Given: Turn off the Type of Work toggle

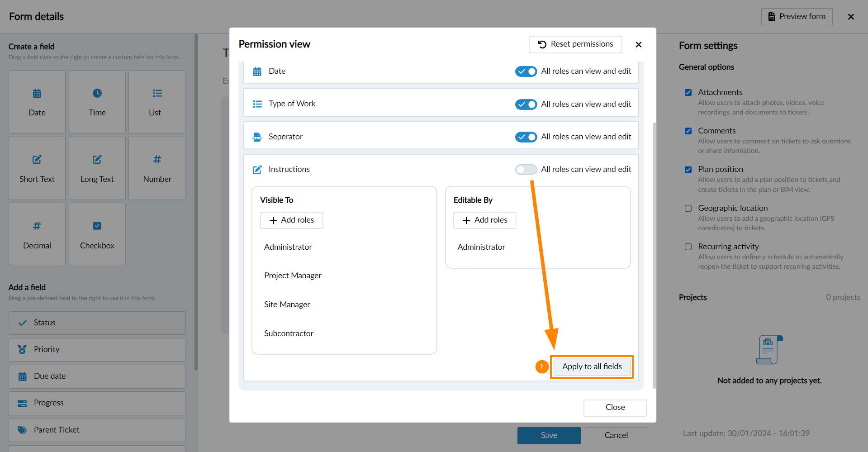Looking at the screenshot, I should point(526,104).
